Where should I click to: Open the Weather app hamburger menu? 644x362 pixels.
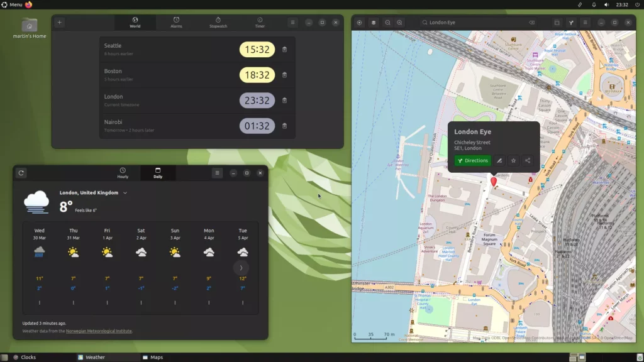pos(217,173)
